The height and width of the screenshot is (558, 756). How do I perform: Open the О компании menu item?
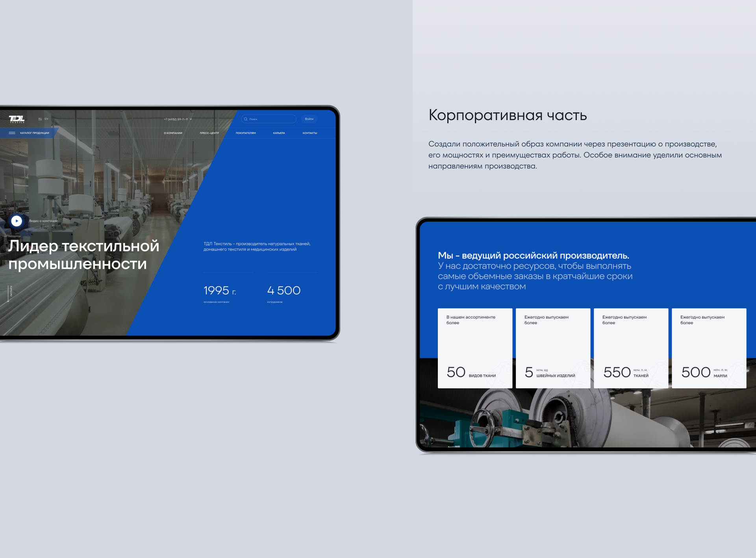[173, 133]
